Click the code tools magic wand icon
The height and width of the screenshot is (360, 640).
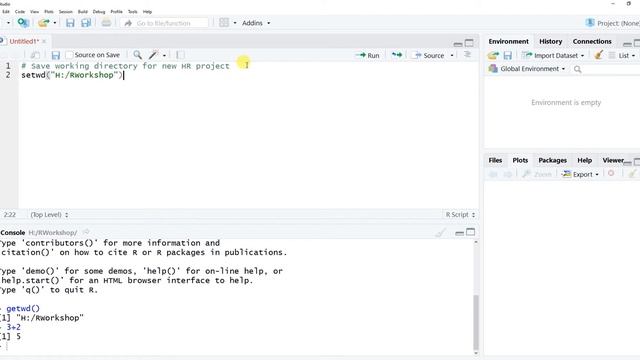[x=153, y=55]
